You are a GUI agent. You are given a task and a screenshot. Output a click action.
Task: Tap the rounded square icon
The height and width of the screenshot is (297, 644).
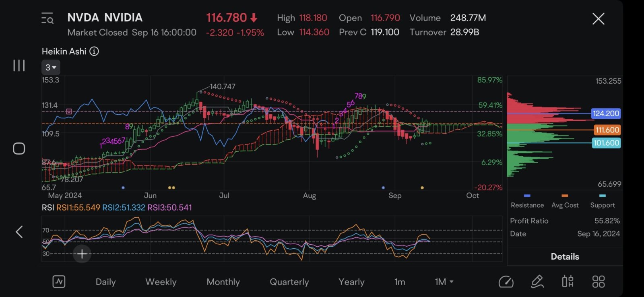[19, 148]
